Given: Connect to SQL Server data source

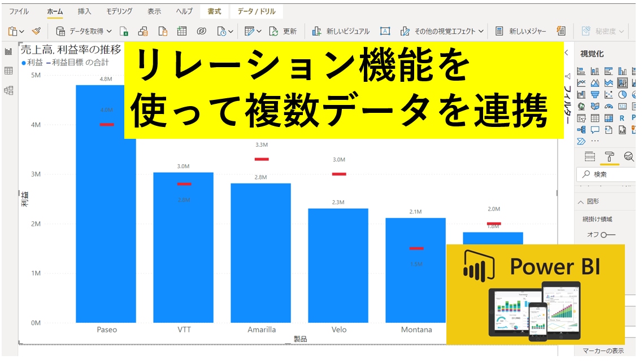Looking at the screenshot, I should [163, 31].
